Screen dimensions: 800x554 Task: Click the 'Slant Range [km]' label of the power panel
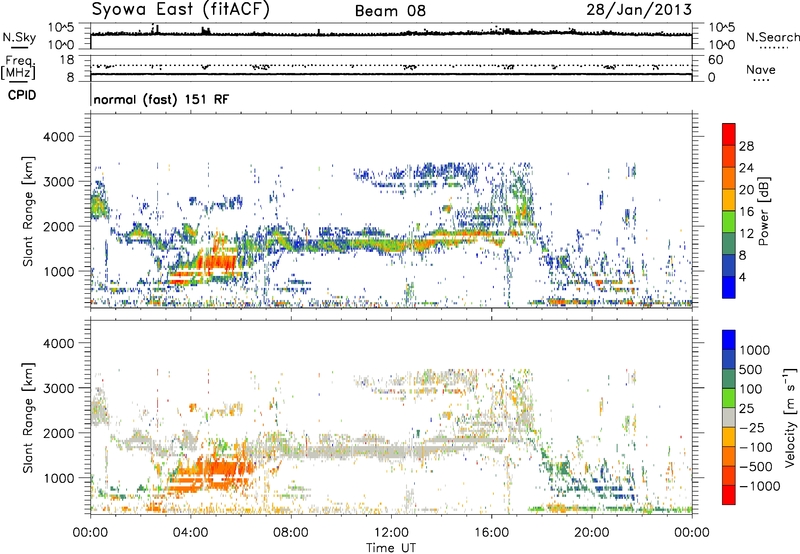click(28, 211)
